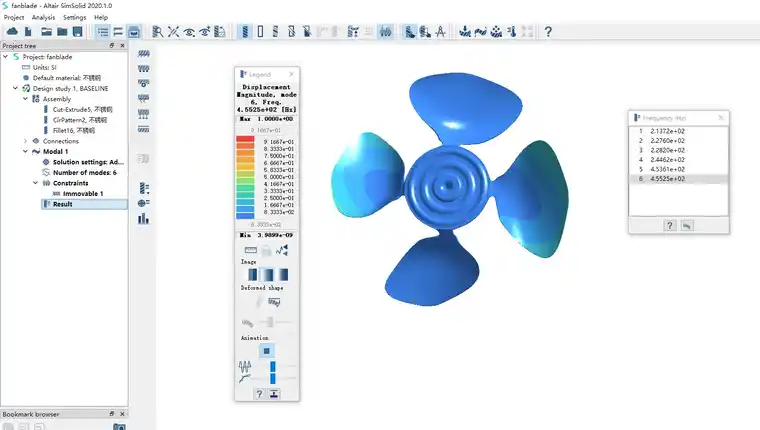Select the first image shading style thumbnail
This screenshot has height=430, width=760.
(253, 274)
